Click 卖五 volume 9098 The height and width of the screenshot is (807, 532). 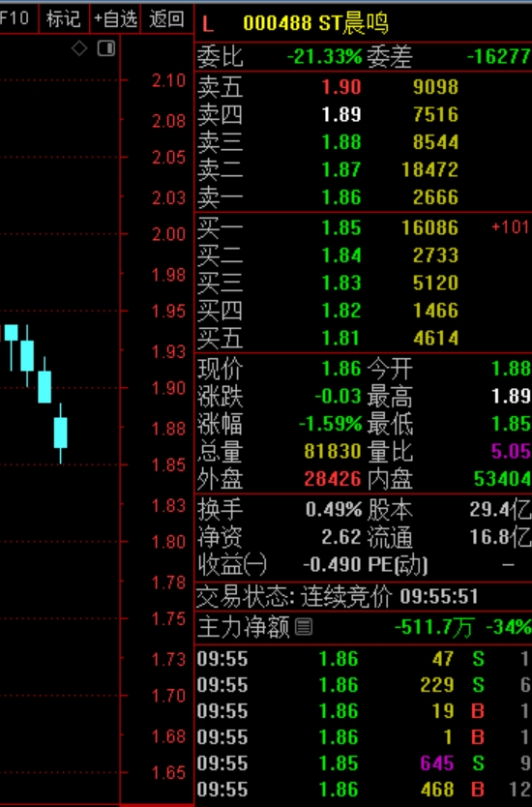435,87
